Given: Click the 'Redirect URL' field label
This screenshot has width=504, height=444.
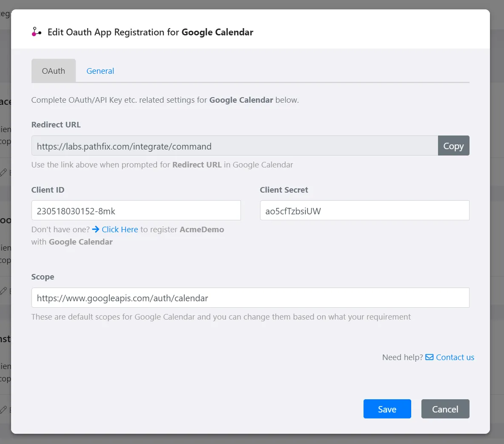Looking at the screenshot, I should [56, 124].
